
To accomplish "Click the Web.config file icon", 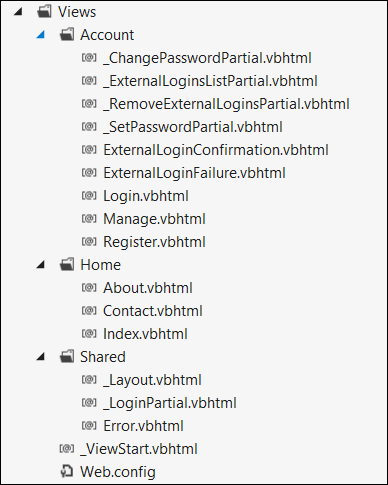I will pyautogui.click(x=67, y=471).
